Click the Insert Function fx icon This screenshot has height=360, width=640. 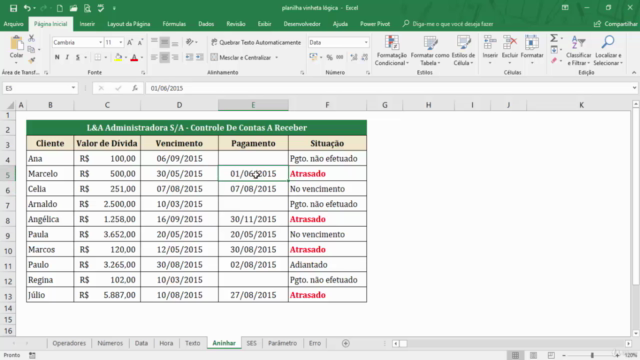[135, 88]
